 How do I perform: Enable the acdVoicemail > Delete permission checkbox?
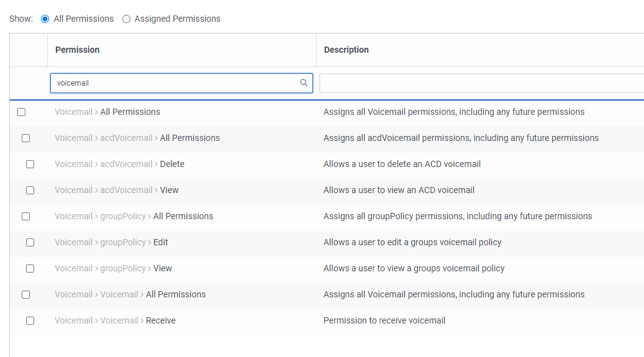tap(30, 165)
